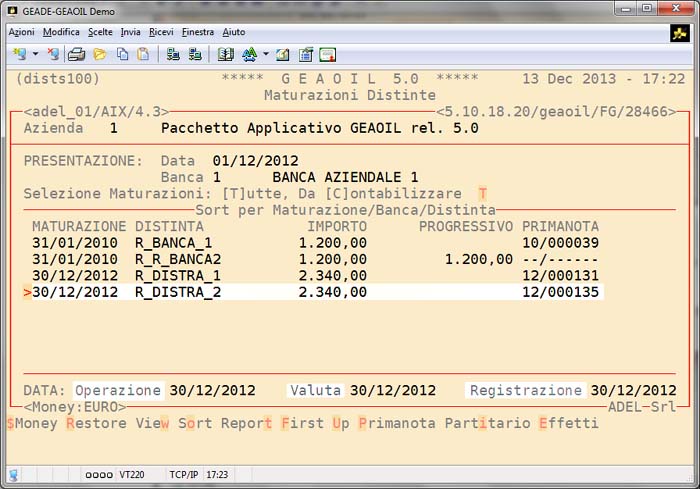Expand the dropdown arrow beside the font icon
Screen dimensions: 700x489
pyautogui.click(x=265, y=54)
